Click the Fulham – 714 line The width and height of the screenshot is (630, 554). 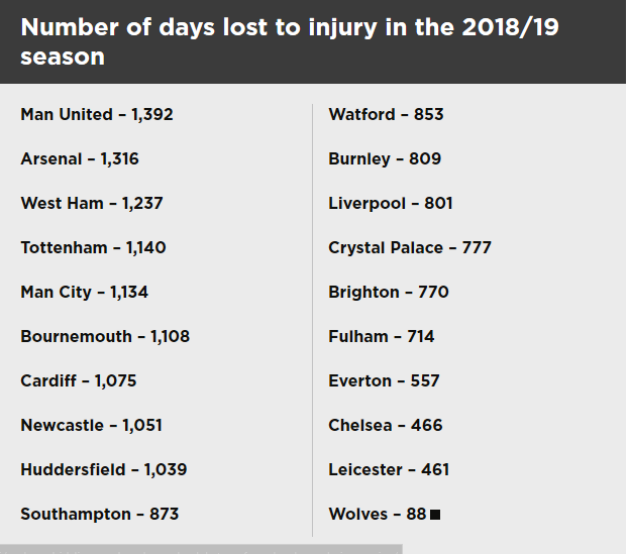point(382,337)
